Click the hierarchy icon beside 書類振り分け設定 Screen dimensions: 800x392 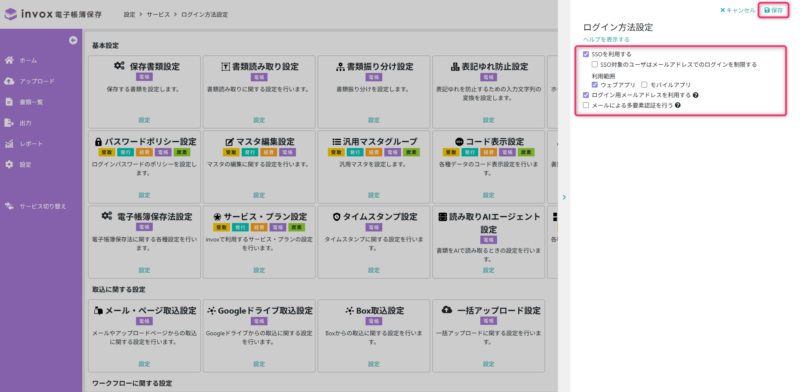(x=340, y=67)
